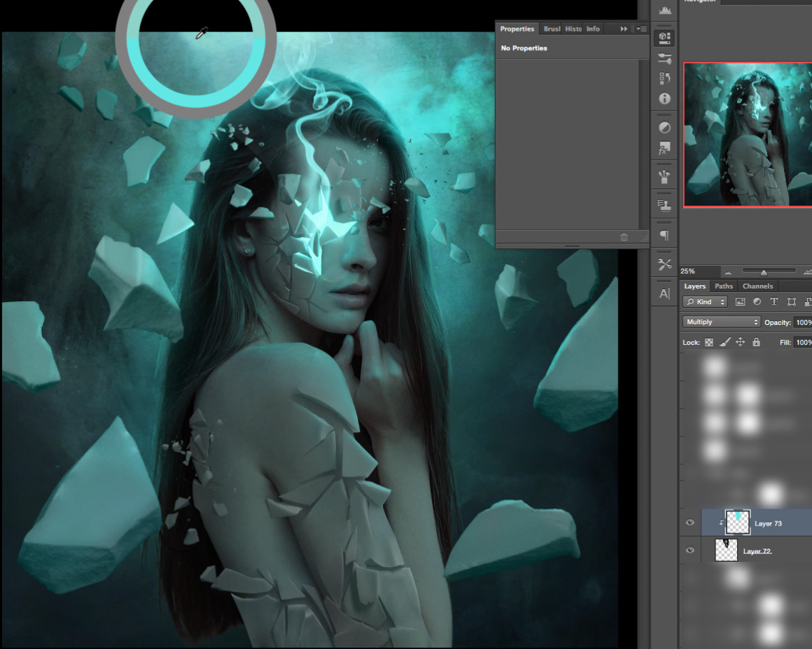812x649 pixels.
Task: Open the Tool Presets panel icon
Action: [x=665, y=264]
